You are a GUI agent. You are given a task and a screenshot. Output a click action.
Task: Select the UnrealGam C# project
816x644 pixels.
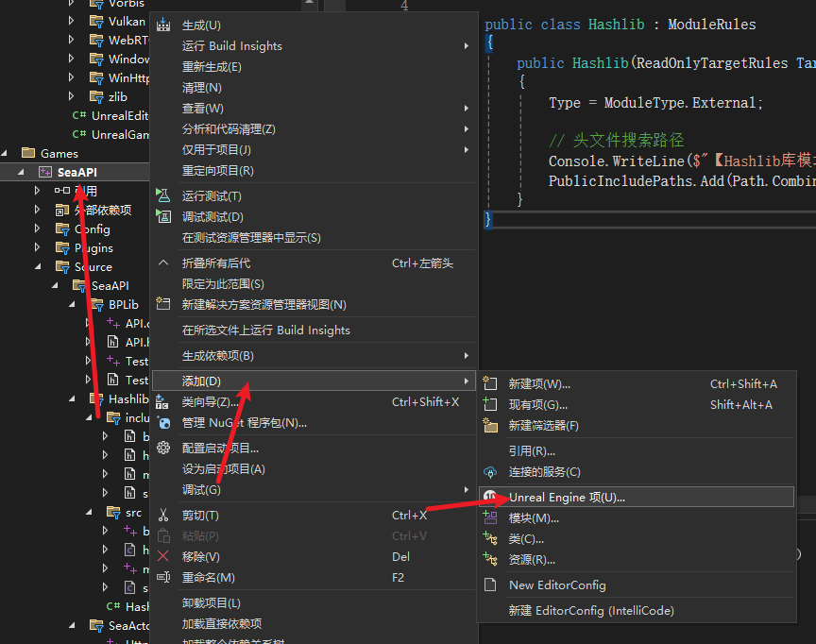(x=120, y=134)
